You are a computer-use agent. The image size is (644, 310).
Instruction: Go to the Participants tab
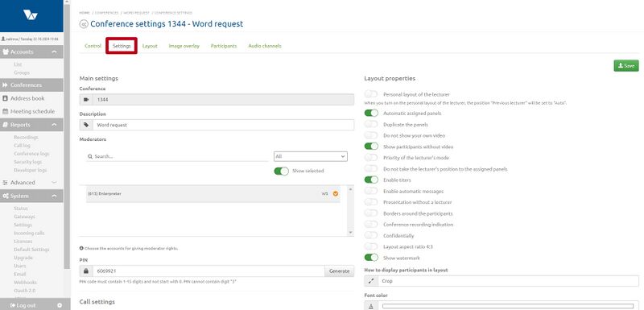[224, 46]
